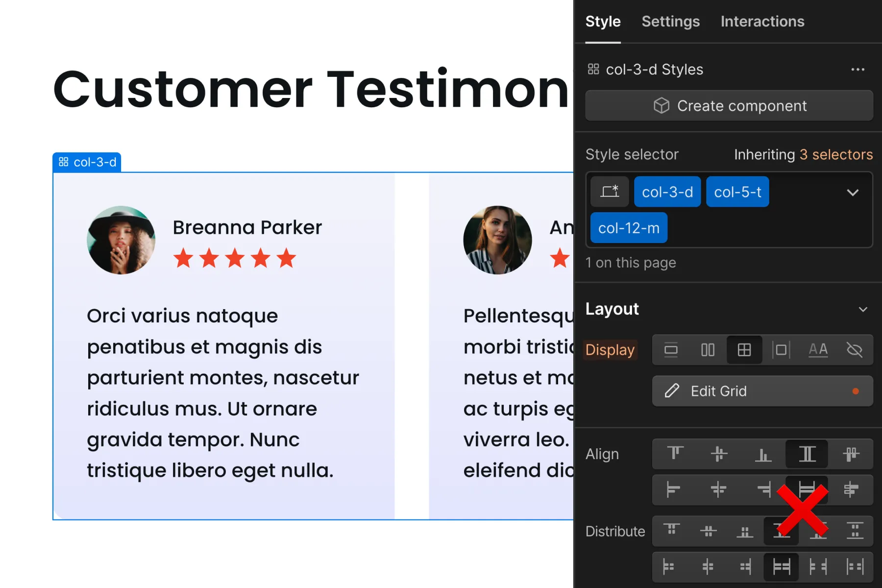Click the grid icon beside col-3-d Styles
This screenshot has height=588, width=882.
point(593,69)
